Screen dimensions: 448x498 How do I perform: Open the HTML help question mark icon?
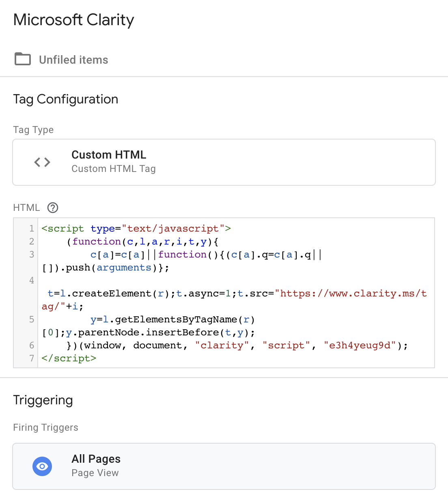53,208
